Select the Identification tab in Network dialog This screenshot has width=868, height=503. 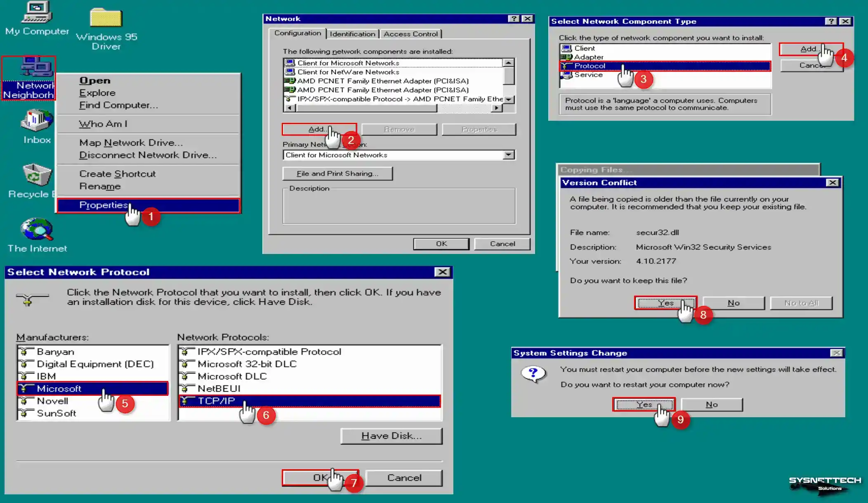(x=352, y=33)
